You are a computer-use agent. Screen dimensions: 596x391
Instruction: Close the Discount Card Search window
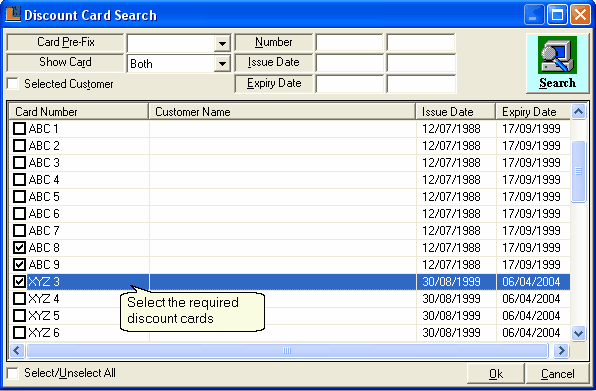(580, 15)
